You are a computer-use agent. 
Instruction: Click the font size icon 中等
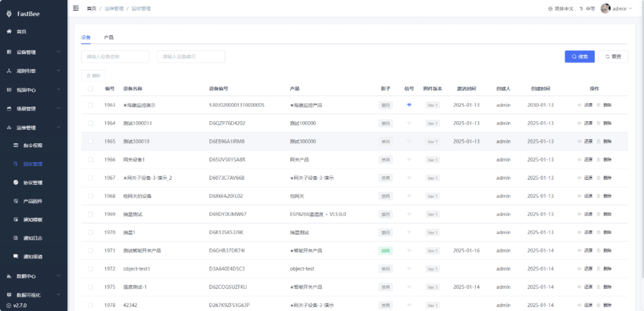click(x=581, y=8)
